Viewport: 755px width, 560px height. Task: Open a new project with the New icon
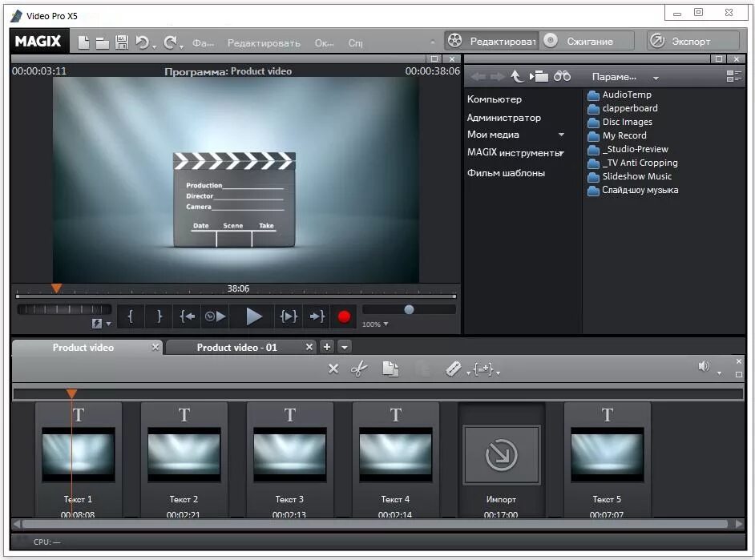point(83,41)
